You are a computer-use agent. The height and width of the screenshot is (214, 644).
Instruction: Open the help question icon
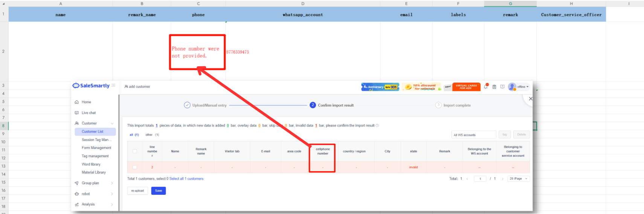click(x=502, y=87)
